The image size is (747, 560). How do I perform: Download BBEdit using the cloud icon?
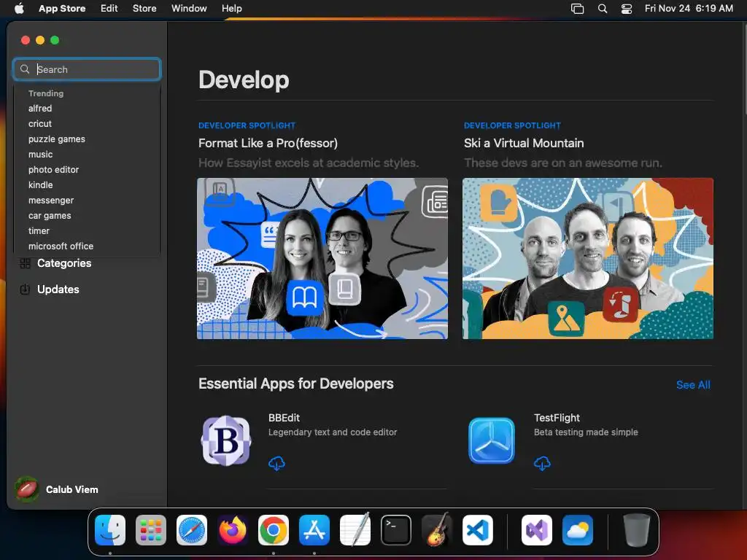[276, 463]
